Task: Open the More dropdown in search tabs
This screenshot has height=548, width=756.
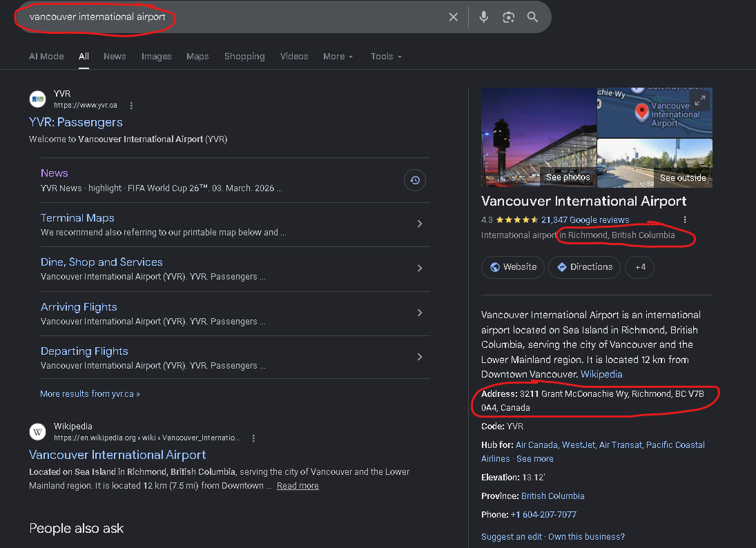Action: pyautogui.click(x=338, y=57)
